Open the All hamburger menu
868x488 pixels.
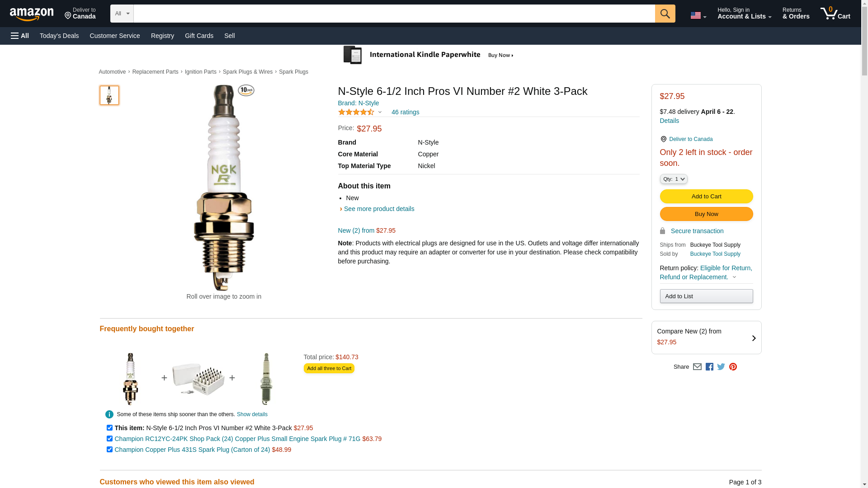pos(20,36)
